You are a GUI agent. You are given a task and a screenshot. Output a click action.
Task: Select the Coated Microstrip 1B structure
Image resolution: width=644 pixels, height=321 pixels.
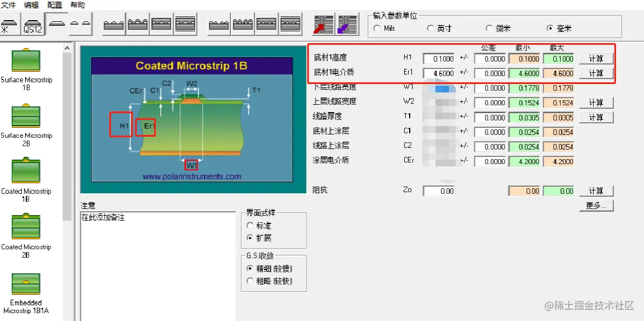pos(26,181)
